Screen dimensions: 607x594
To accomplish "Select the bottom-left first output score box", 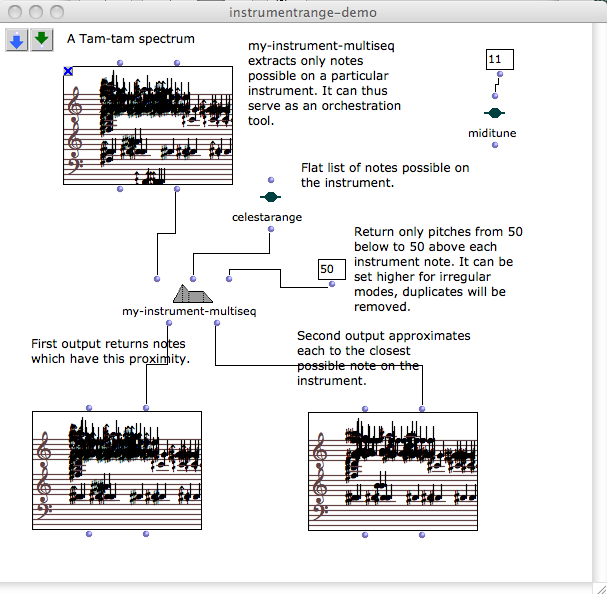I will click(x=117, y=470).
